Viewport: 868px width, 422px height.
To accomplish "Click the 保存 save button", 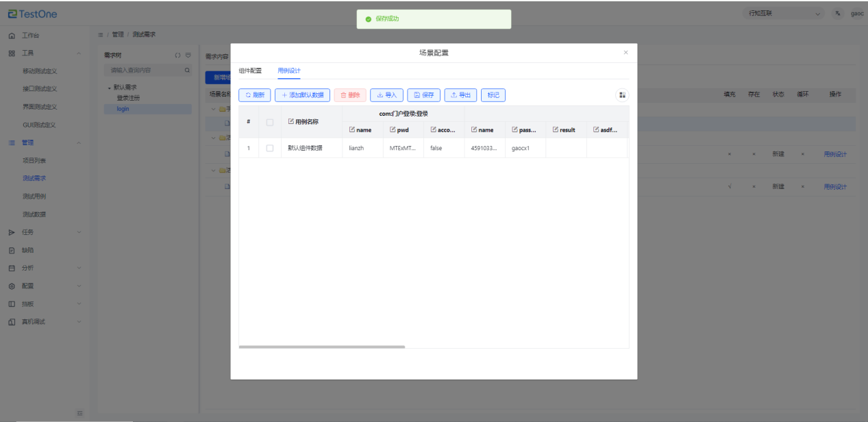I will tap(424, 95).
